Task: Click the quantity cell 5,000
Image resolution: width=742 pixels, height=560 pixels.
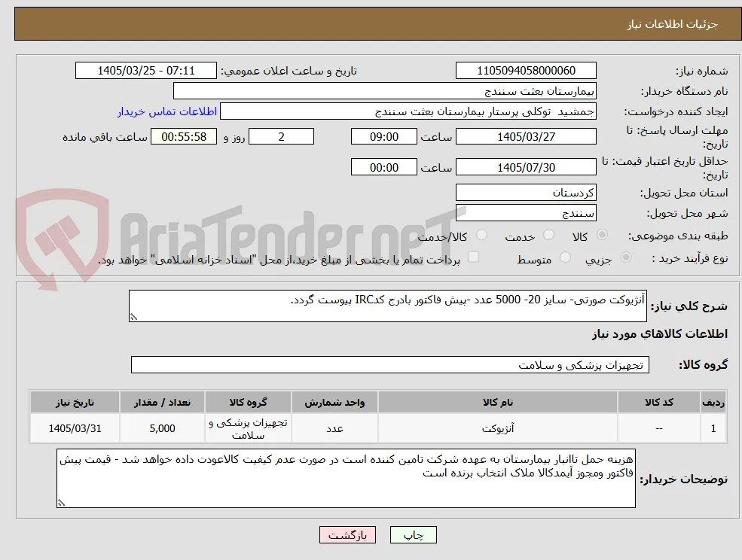Action: pyautogui.click(x=162, y=428)
